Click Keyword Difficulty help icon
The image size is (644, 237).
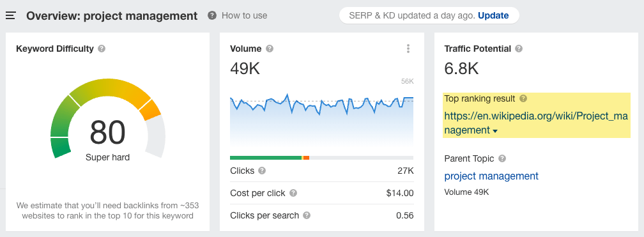pos(102,49)
